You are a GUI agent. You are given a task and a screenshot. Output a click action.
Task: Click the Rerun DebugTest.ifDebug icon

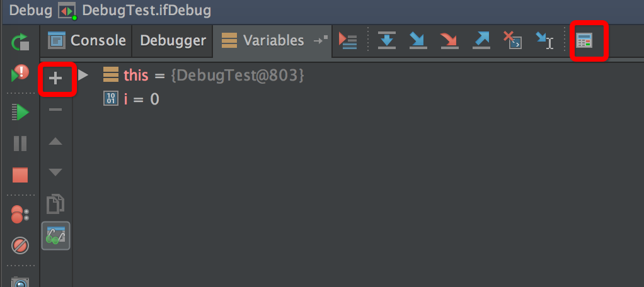(x=20, y=43)
